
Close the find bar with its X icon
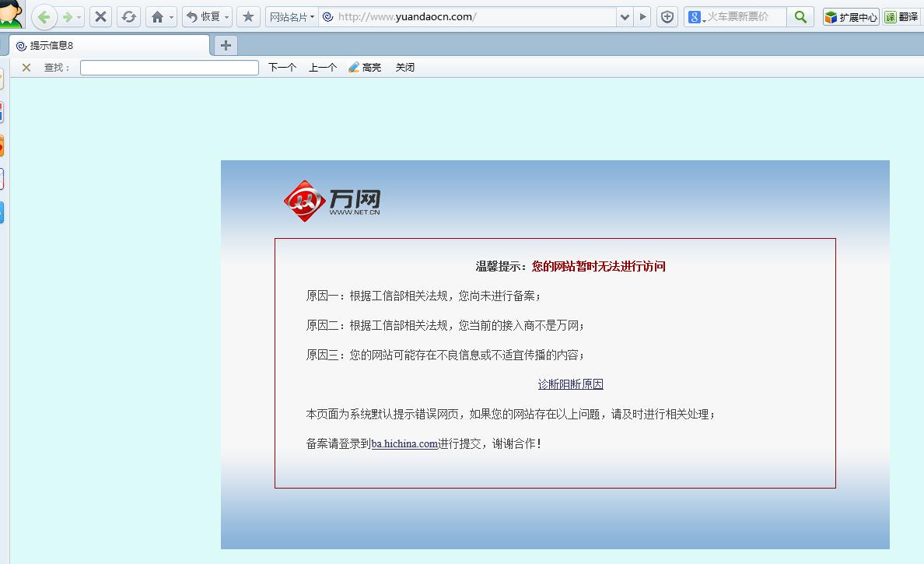click(26, 68)
